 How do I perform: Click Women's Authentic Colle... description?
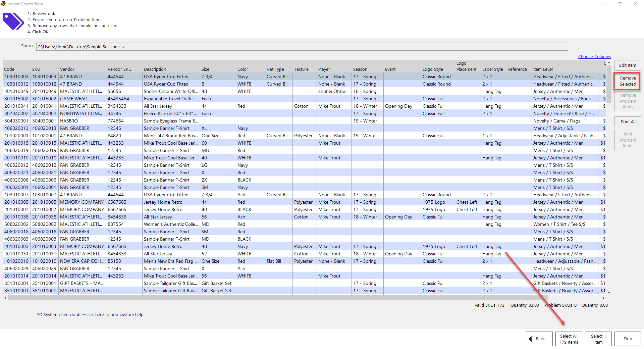point(171,225)
